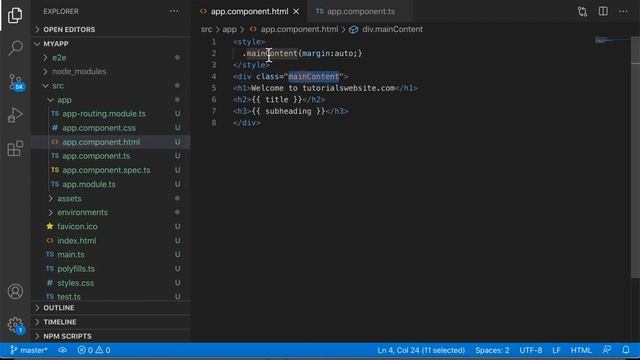Change end of line sequence LF
Viewport: 640px width, 360px height.
pos(556,350)
